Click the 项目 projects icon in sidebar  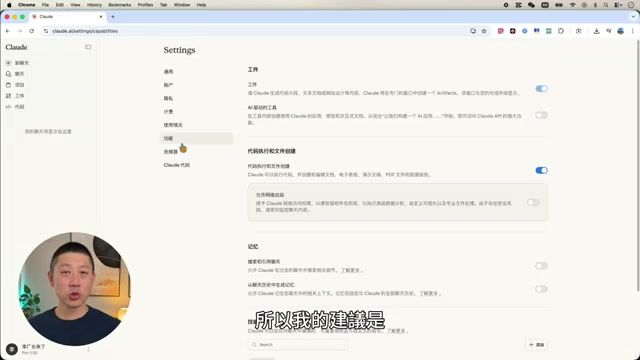point(9,85)
